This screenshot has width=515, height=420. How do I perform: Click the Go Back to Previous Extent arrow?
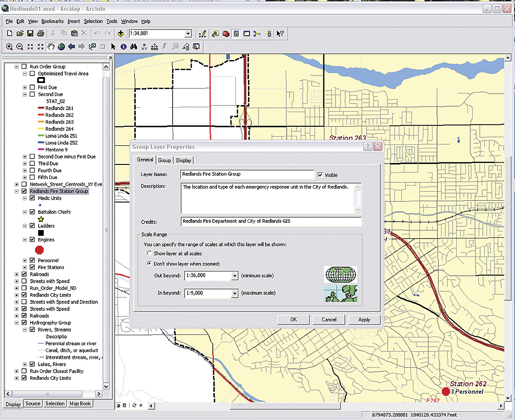click(x=71, y=47)
